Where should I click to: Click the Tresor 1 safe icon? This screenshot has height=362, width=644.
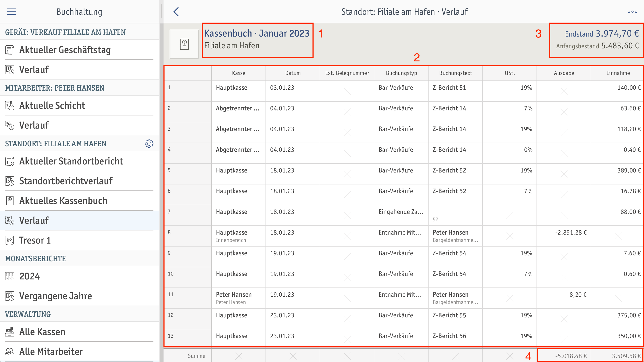click(9, 240)
